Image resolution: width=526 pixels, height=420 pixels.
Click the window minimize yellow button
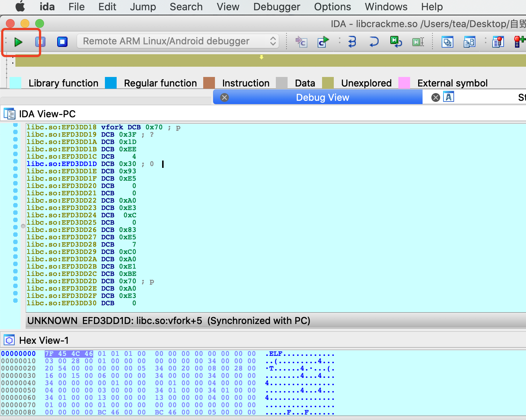pyautogui.click(x=25, y=23)
